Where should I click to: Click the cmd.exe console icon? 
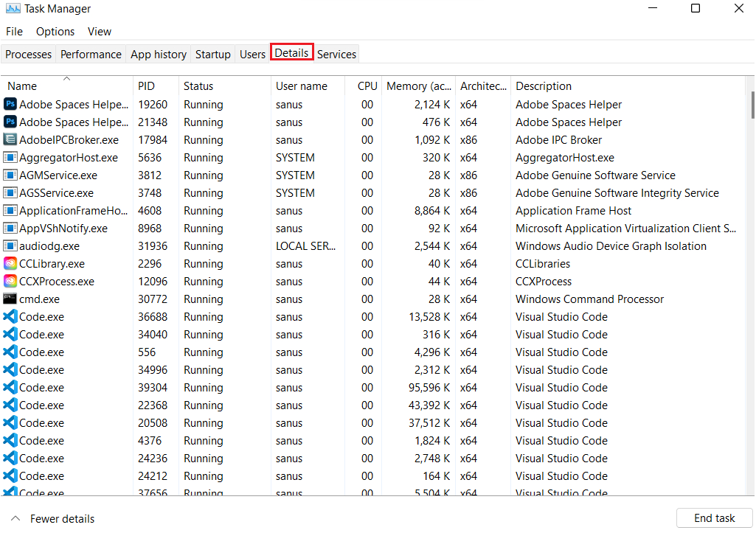click(10, 299)
